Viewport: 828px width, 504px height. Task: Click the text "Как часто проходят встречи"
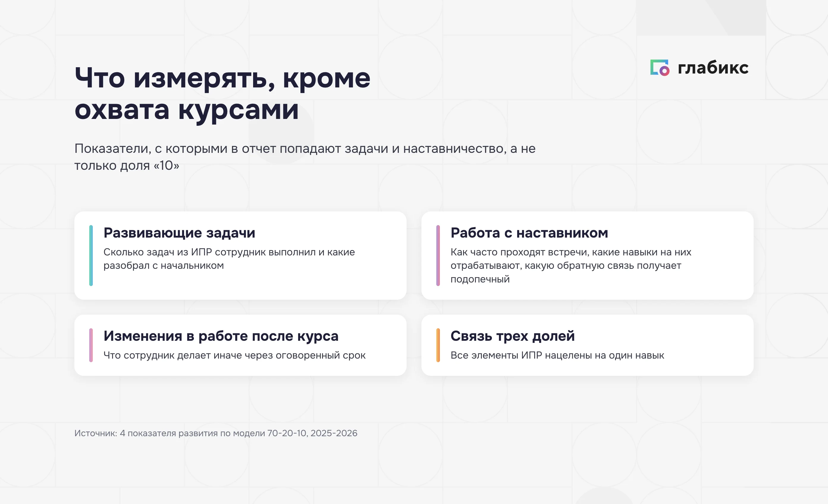pyautogui.click(x=571, y=266)
